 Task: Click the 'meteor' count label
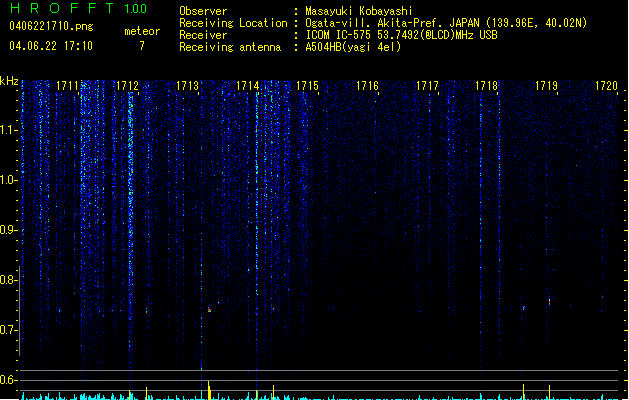(142, 31)
